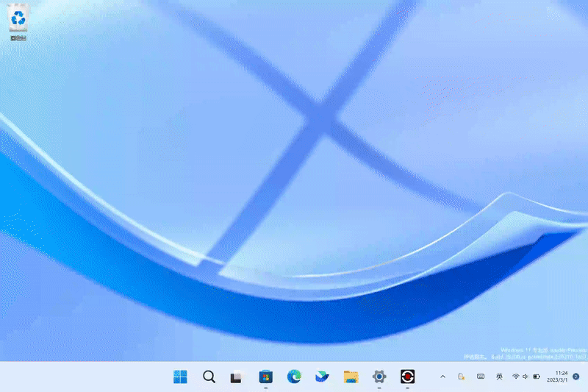Open the touch keyboard tray icon
This screenshot has width=588, height=392.
pyautogui.click(x=481, y=377)
